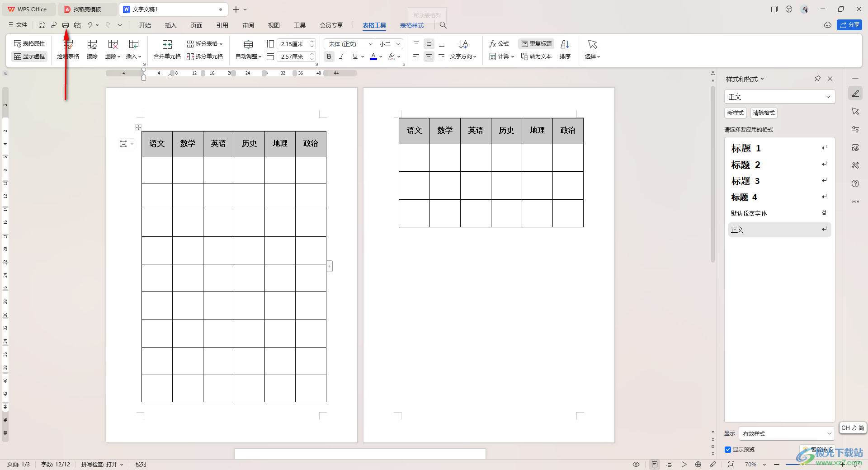
Task: Click the Sort (排序) icon
Action: click(x=565, y=49)
